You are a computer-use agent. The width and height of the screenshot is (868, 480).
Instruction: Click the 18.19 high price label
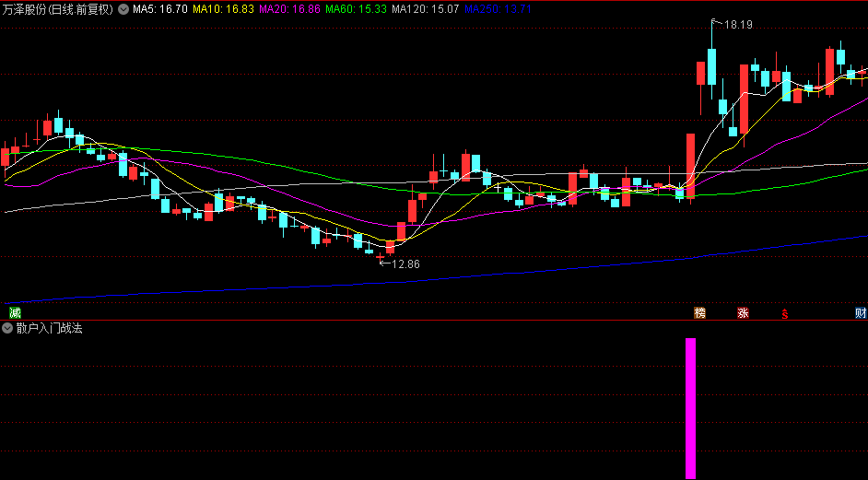[738, 24]
